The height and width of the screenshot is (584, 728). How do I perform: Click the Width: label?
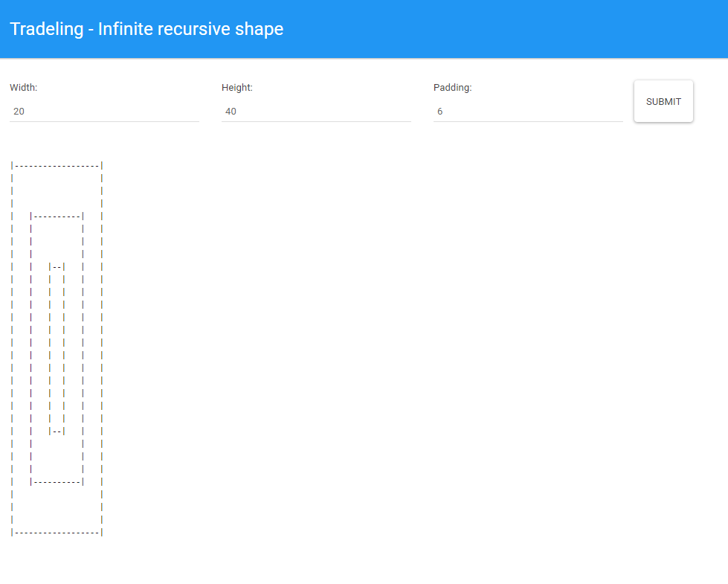pos(24,87)
